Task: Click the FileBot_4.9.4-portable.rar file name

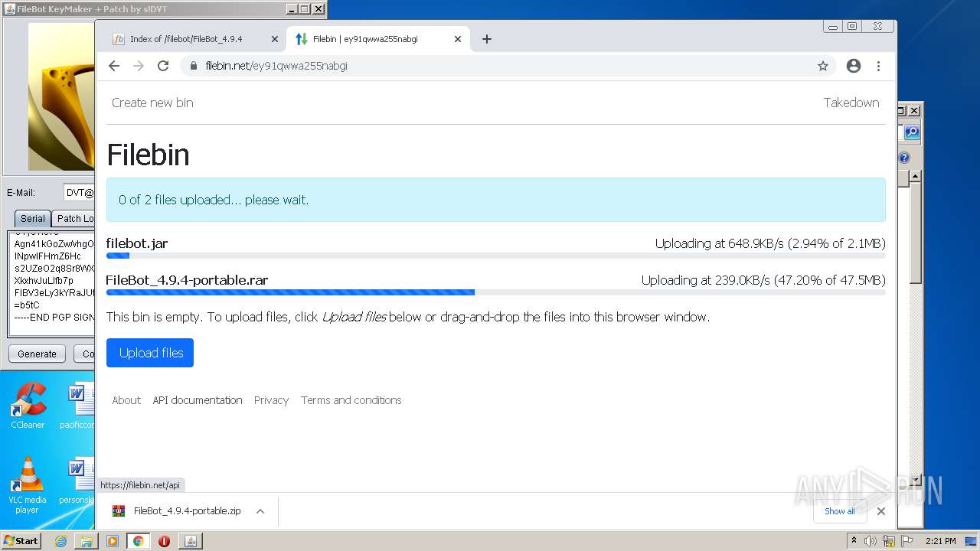Action: coord(187,280)
